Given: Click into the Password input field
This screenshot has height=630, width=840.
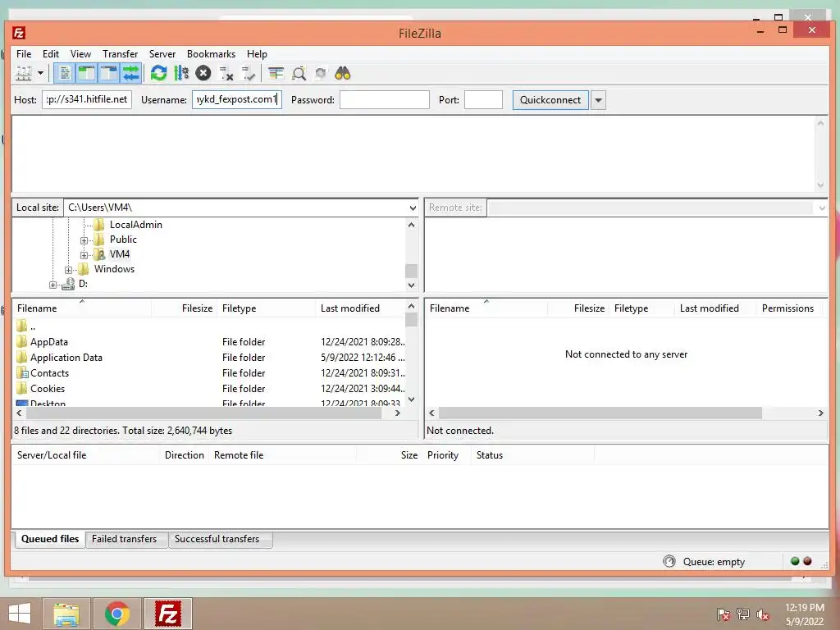Looking at the screenshot, I should [x=385, y=99].
